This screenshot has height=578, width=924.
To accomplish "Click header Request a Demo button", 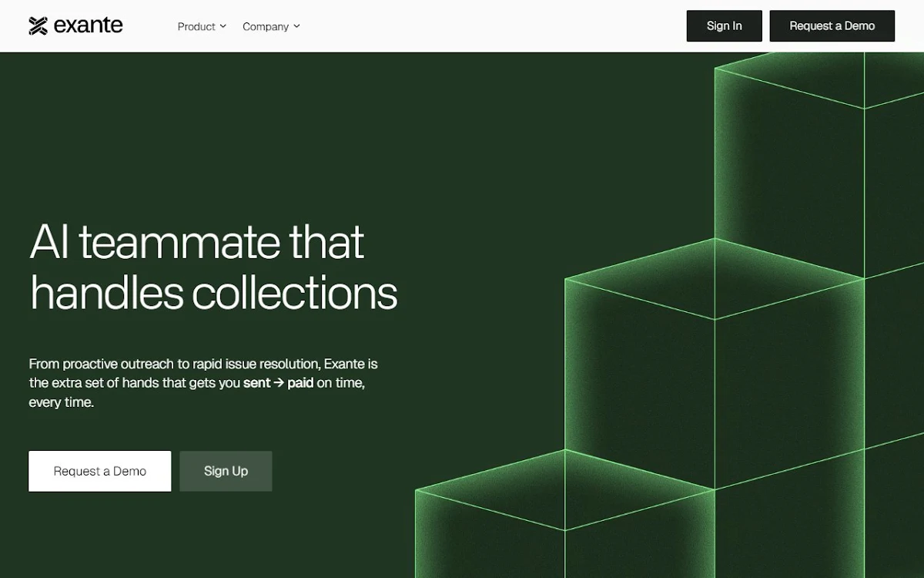I will pos(832,26).
